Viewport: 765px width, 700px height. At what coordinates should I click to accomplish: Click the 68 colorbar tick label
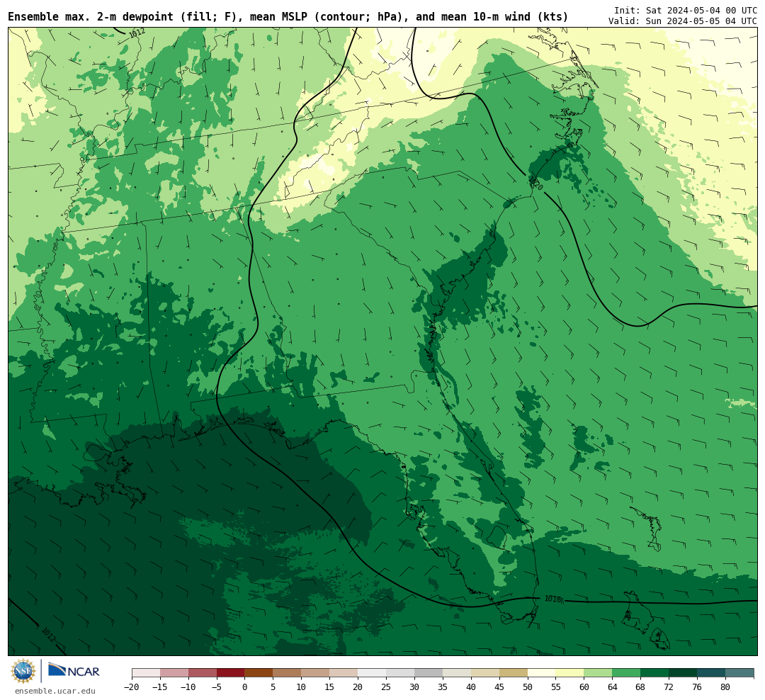(641, 687)
